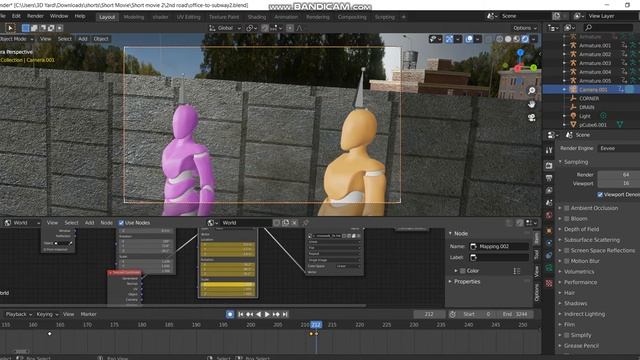
Task: Open the Object Constraints properties tab icon
Action: (549, 256)
